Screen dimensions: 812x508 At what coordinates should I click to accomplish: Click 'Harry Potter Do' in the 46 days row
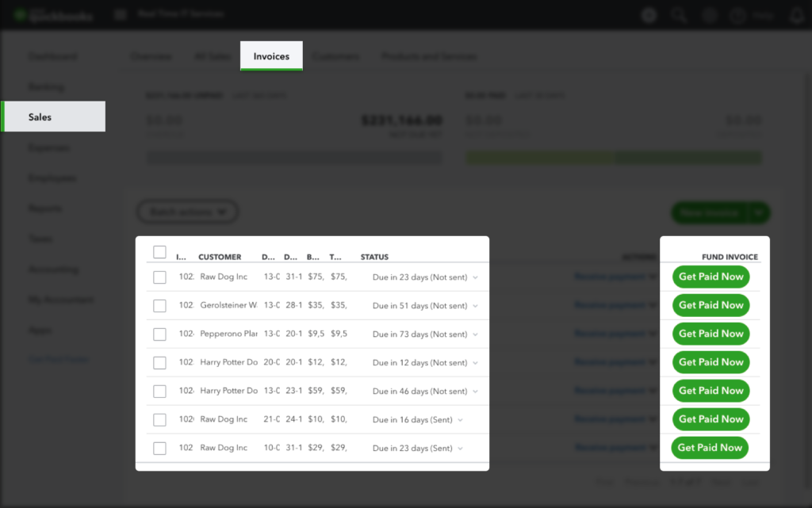tap(228, 391)
